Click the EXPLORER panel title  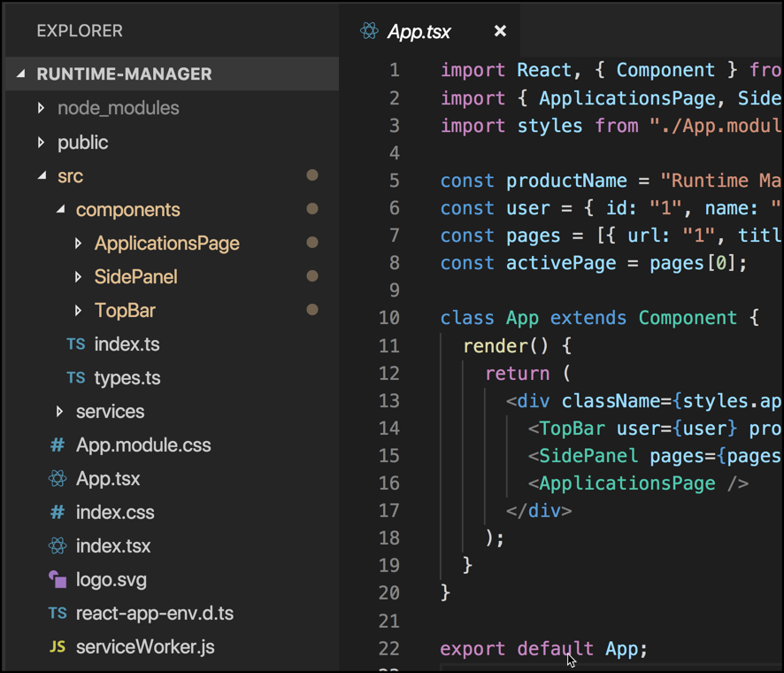tap(80, 31)
